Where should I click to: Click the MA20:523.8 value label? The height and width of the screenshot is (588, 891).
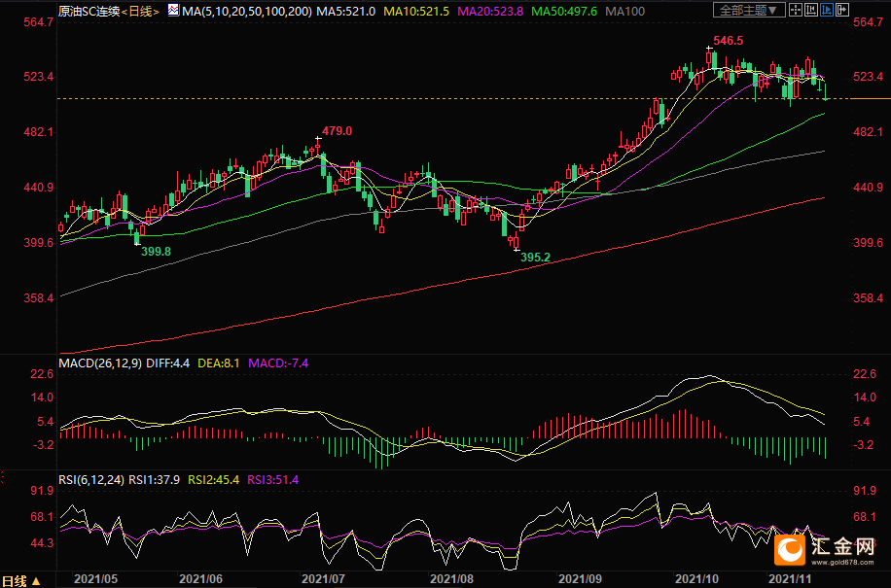[x=490, y=11]
